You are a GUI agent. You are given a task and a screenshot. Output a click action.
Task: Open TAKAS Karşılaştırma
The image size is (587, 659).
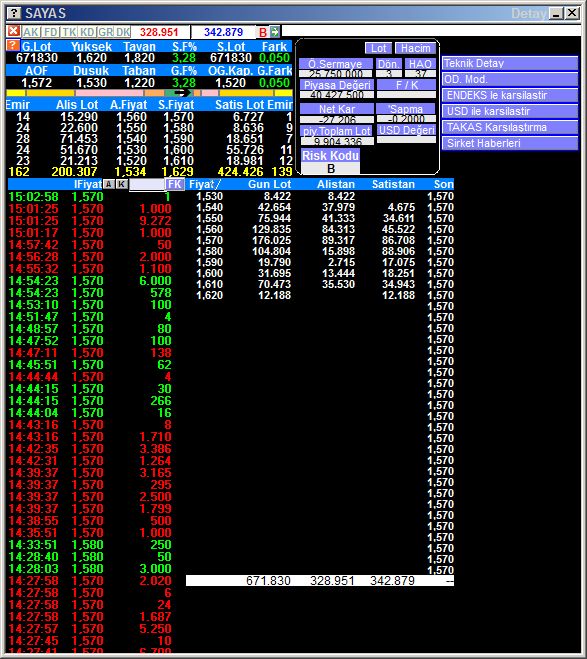[510, 127]
